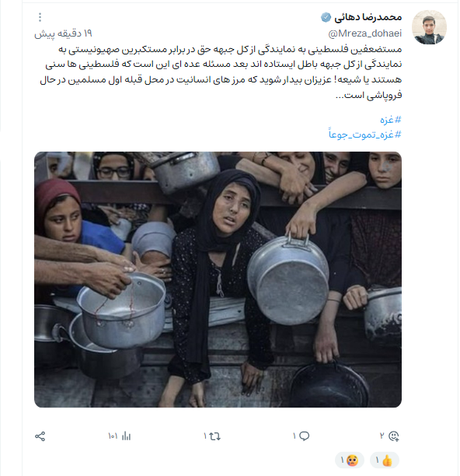Open comments via the speech bubble icon
460x476 pixels.
click(x=304, y=436)
